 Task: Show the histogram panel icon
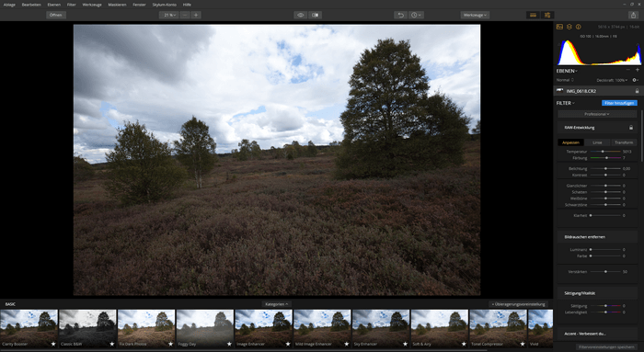tap(559, 27)
